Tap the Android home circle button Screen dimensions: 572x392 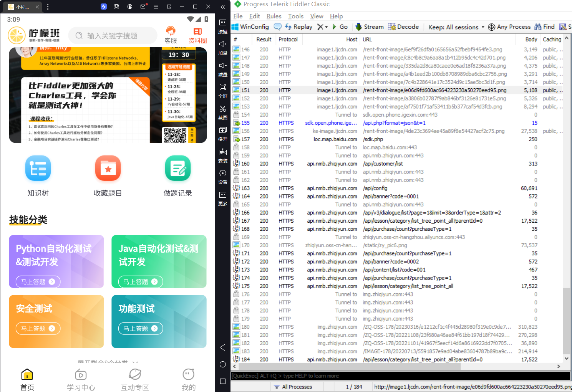(223, 364)
